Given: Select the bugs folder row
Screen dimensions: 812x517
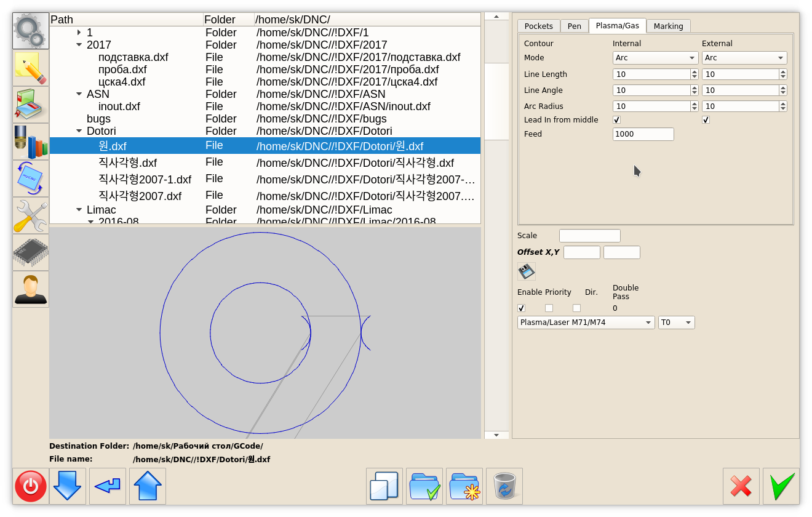Looking at the screenshot, I should click(x=265, y=119).
